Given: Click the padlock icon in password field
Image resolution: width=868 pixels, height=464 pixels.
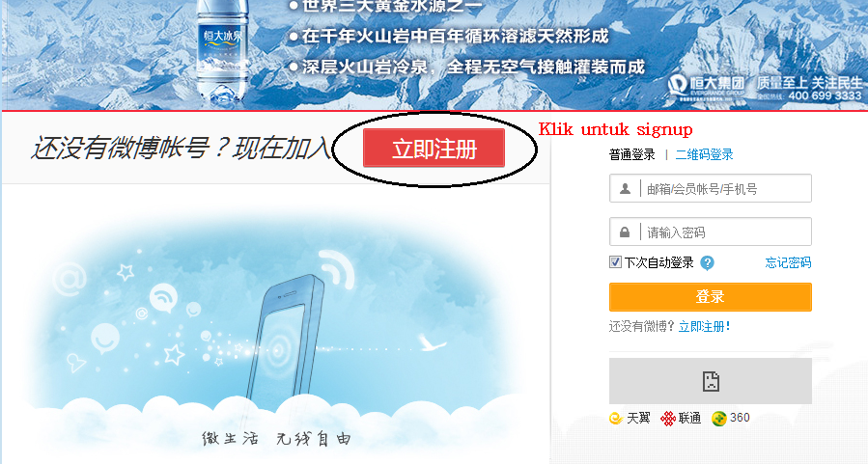Looking at the screenshot, I should coord(625,232).
